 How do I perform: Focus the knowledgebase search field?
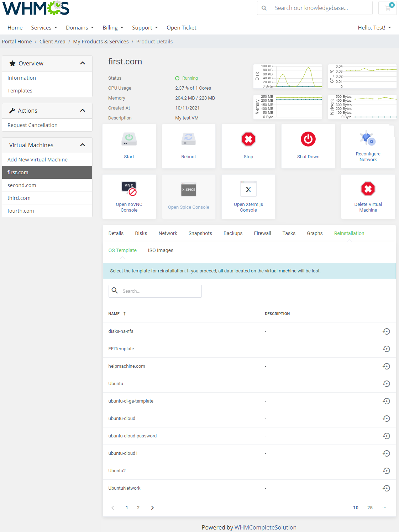pyautogui.click(x=315, y=8)
